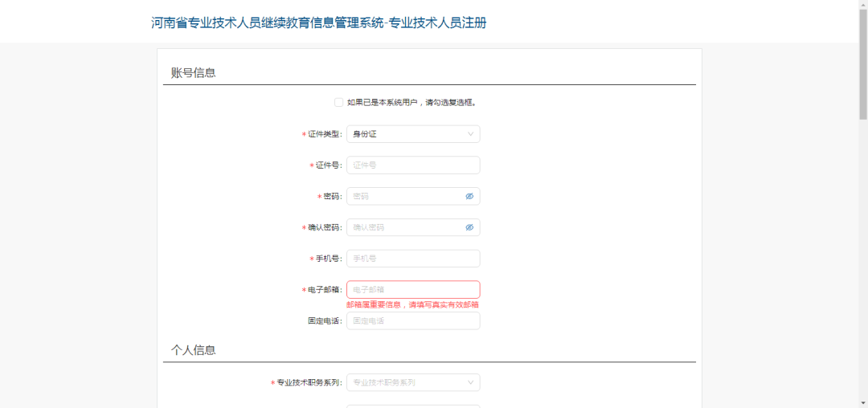868x408 pixels.
Task: Click the 个人信息 section heading
Action: pyautogui.click(x=193, y=350)
